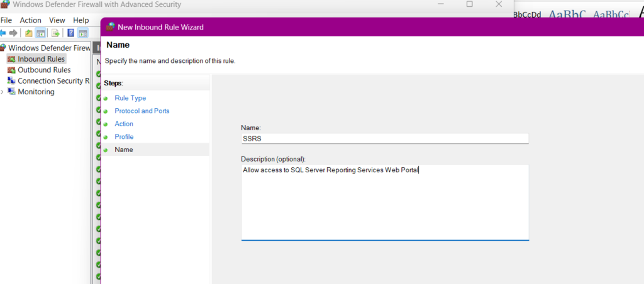This screenshot has height=284, width=644.
Task: Close the Windows Defender Firewall window
Action: pos(499,4)
